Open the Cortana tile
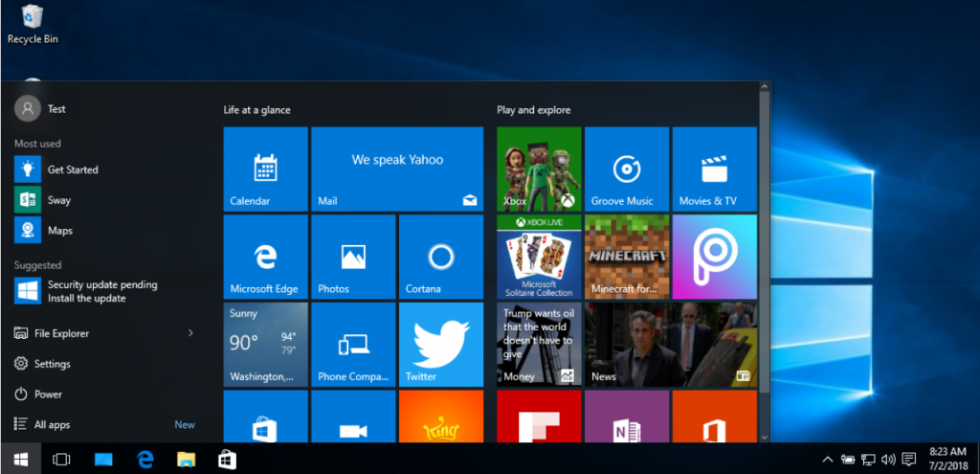This screenshot has width=980, height=474. pyautogui.click(x=440, y=257)
